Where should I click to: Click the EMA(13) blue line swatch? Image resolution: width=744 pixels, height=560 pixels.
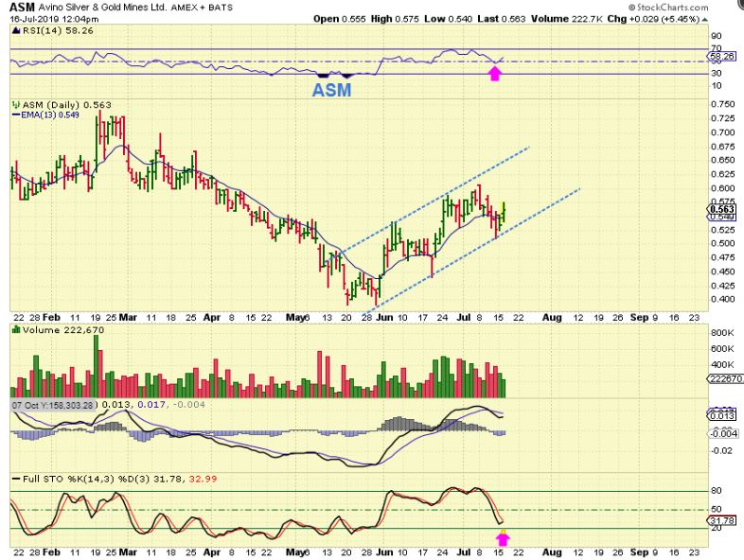click(x=16, y=114)
